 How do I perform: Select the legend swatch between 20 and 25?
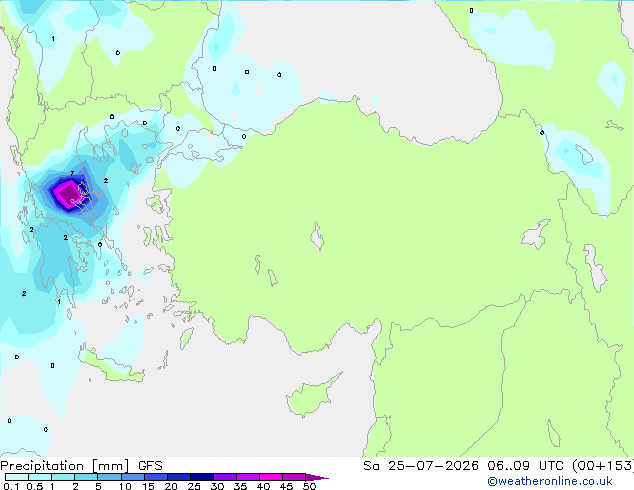178,477
